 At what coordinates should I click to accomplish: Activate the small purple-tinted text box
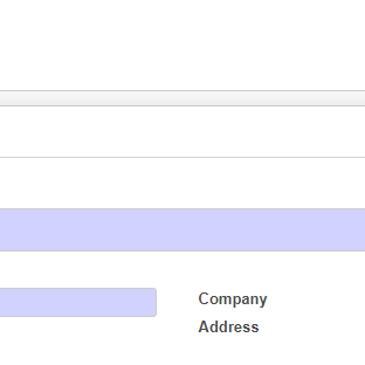(x=78, y=302)
